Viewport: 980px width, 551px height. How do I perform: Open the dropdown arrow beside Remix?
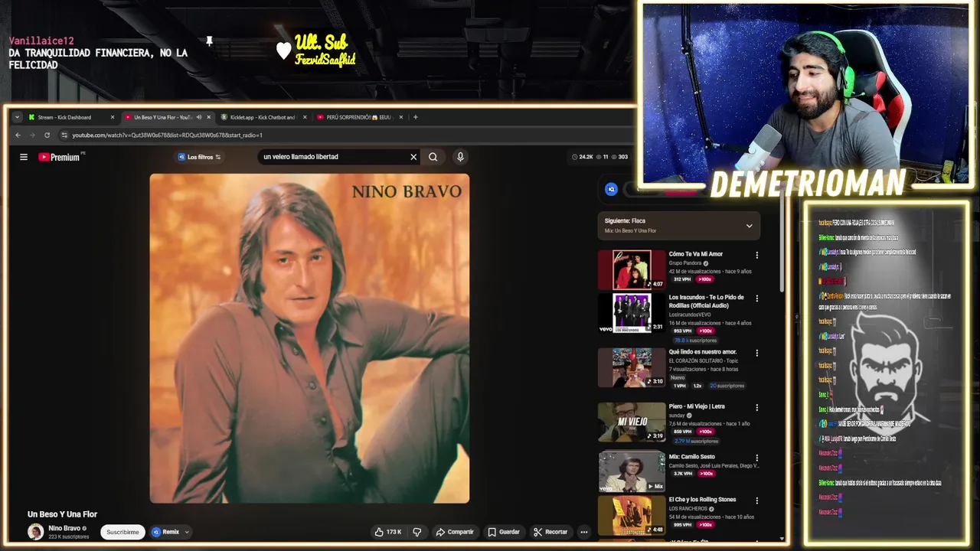[x=186, y=532]
